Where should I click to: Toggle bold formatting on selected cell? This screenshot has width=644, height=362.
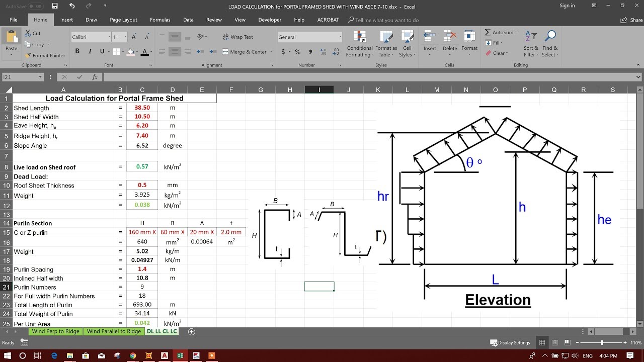tap(76, 51)
